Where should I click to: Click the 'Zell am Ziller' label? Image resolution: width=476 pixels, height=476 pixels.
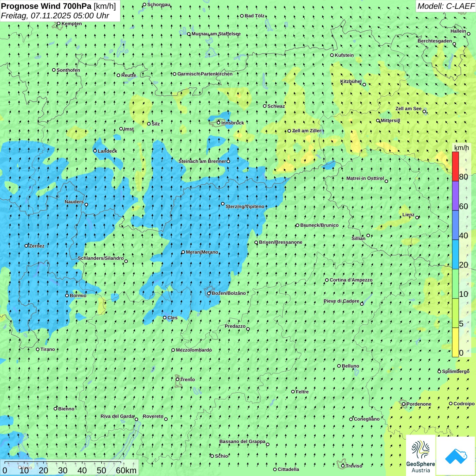click(307, 131)
